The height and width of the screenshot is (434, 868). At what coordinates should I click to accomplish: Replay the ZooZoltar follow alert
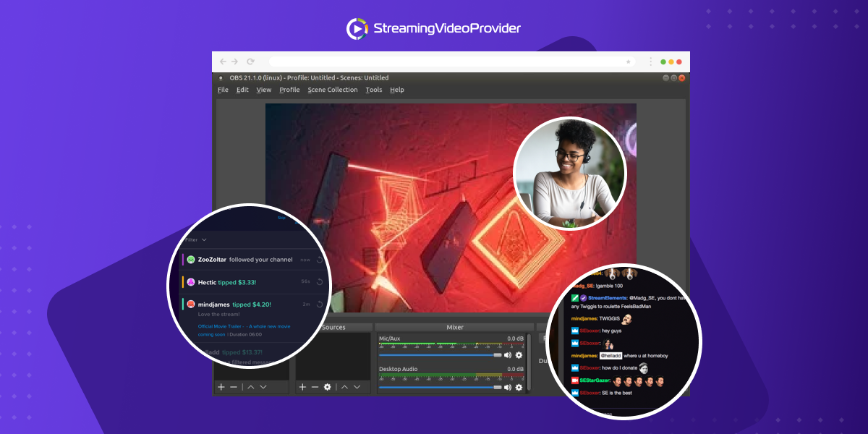point(319,260)
